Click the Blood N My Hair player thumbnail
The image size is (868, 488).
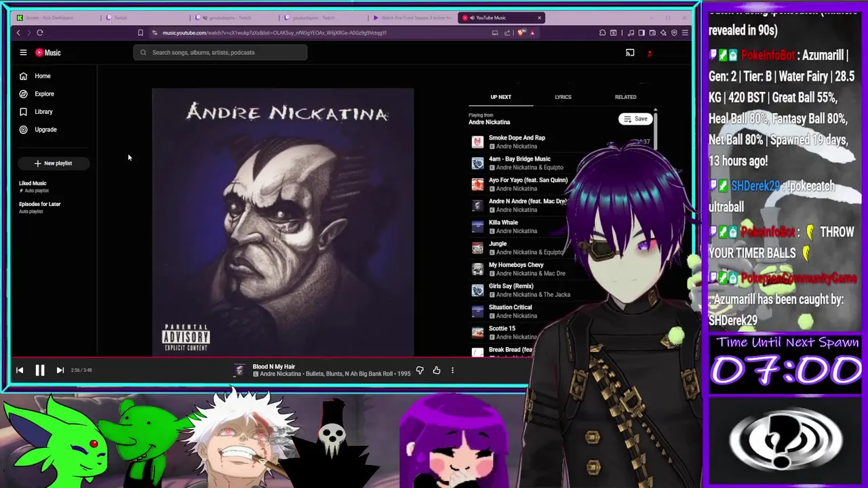point(239,370)
